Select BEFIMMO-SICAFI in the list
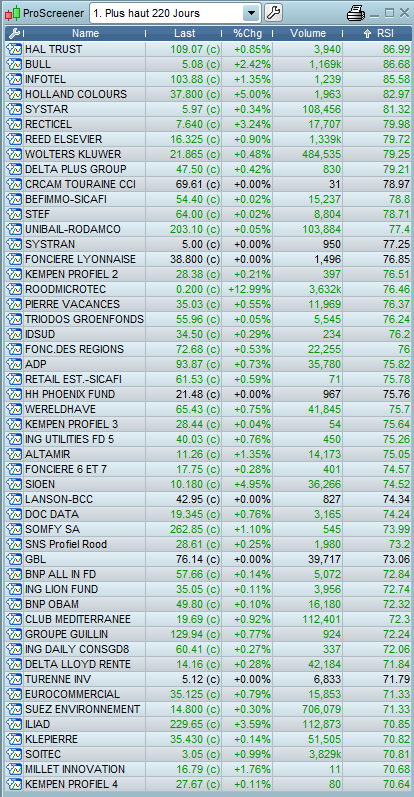Viewport: 414px width, 797px height. click(66, 199)
